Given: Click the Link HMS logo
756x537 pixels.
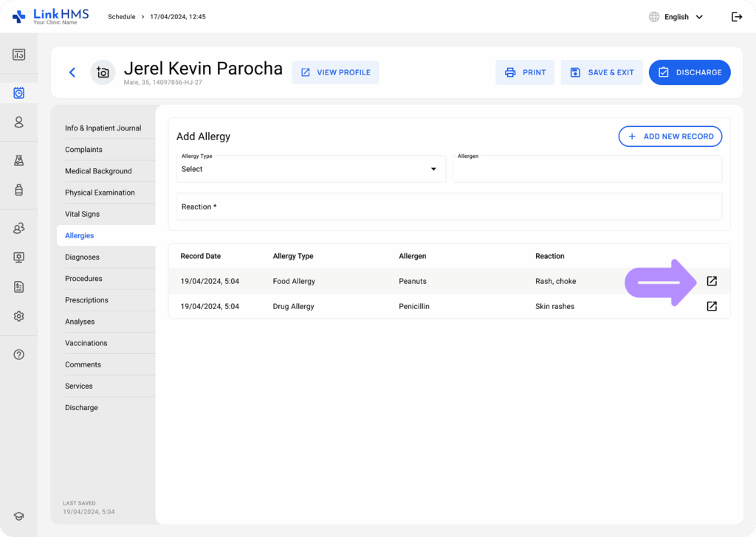Looking at the screenshot, I should pyautogui.click(x=51, y=16).
